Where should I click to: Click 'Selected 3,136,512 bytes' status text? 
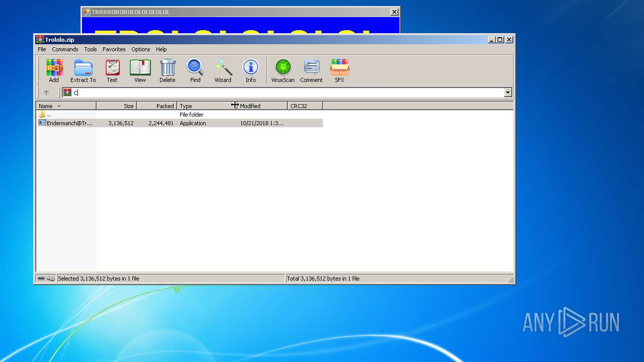tap(99, 279)
